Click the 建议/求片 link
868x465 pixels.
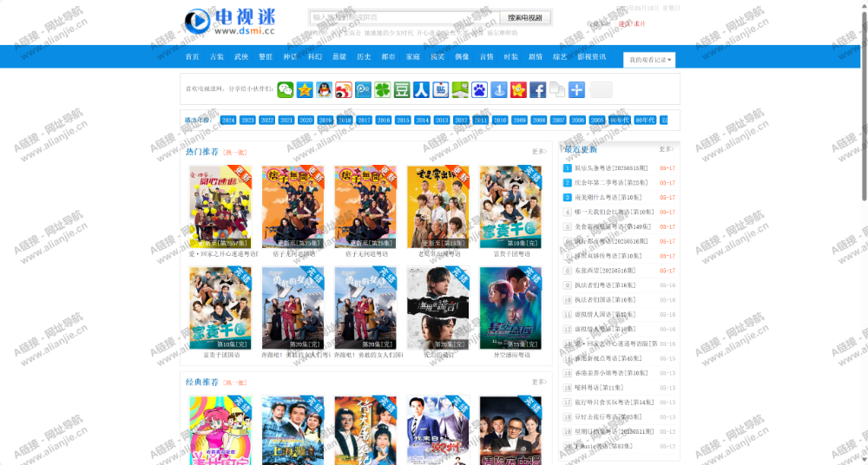point(632,23)
